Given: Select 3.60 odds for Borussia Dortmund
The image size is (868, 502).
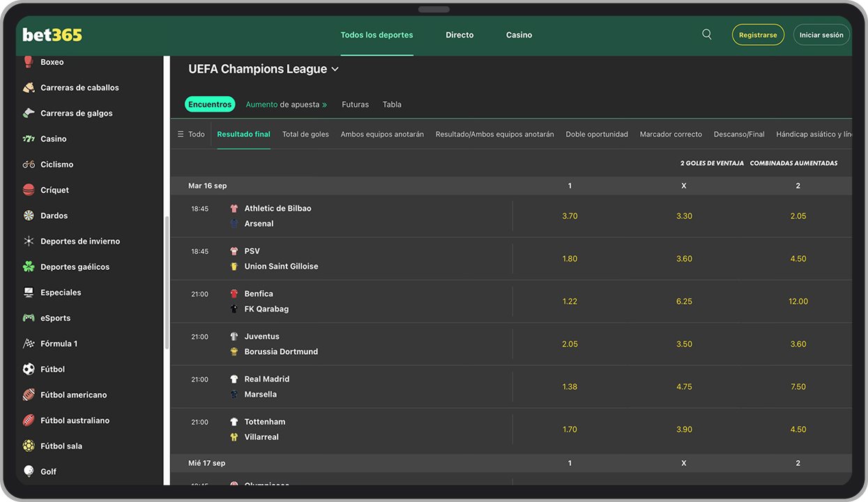Looking at the screenshot, I should pyautogui.click(x=798, y=344).
